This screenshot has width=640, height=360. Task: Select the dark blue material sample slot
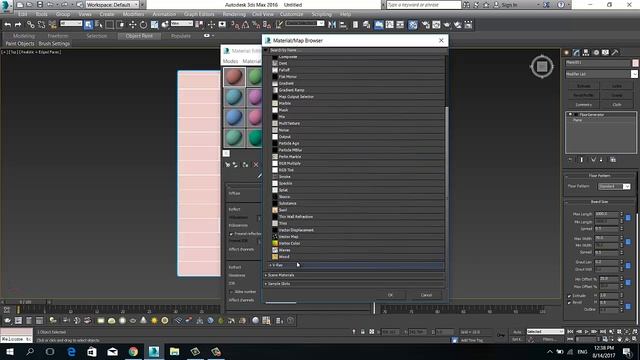234,117
